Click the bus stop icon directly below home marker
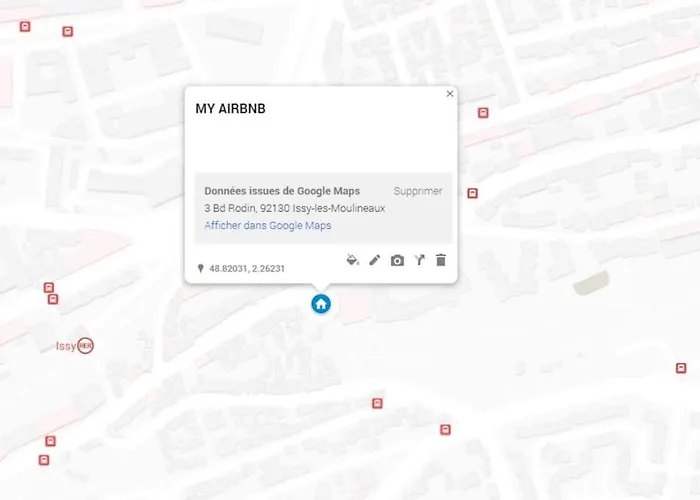Image resolution: width=700 pixels, height=500 pixels. tap(377, 404)
